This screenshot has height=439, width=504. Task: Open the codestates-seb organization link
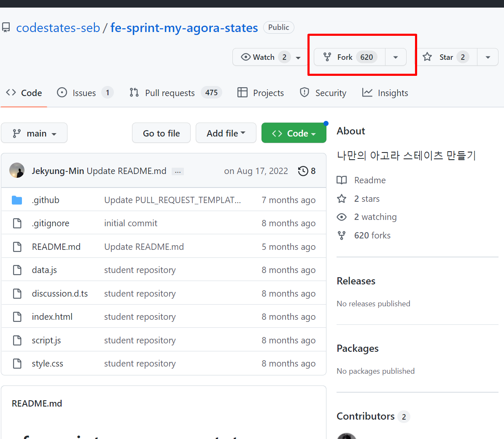58,28
